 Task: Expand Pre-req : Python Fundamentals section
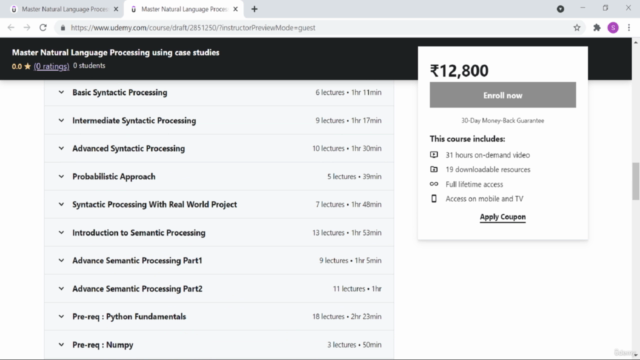point(219,317)
